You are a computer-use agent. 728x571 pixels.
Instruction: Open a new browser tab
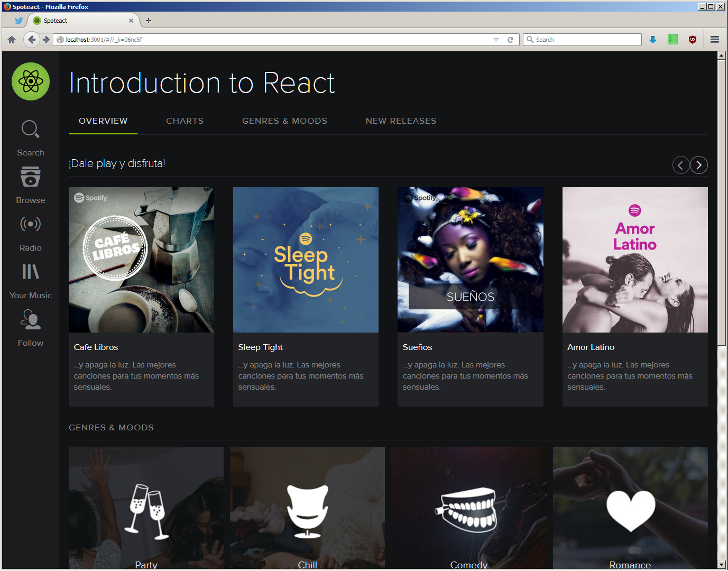pyautogui.click(x=149, y=21)
